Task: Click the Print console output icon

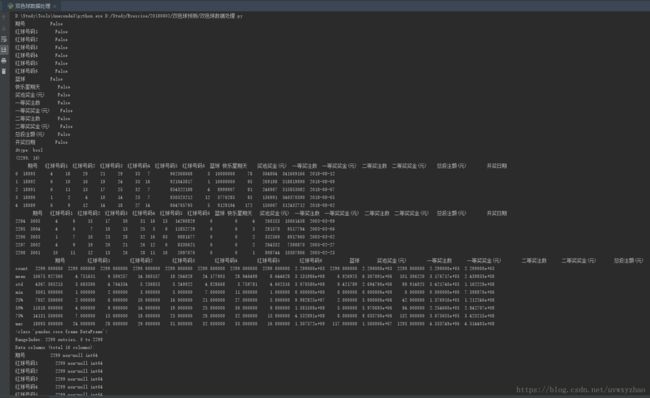Action: pos(4,61)
